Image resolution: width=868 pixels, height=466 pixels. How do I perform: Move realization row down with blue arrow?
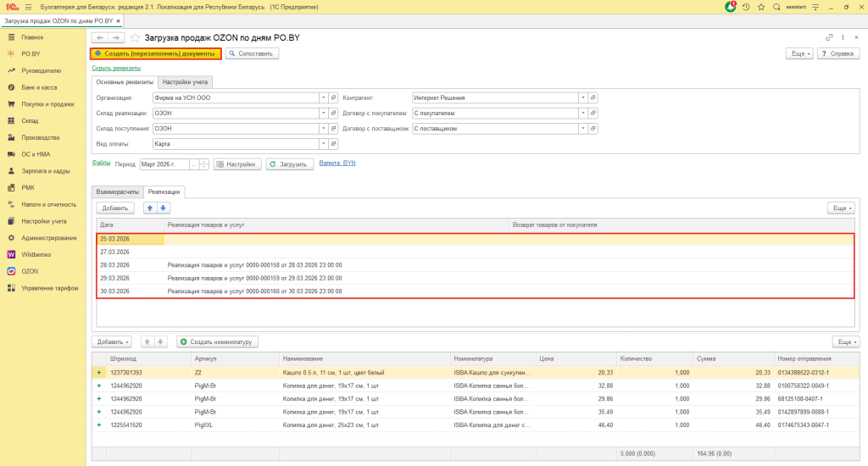point(164,208)
